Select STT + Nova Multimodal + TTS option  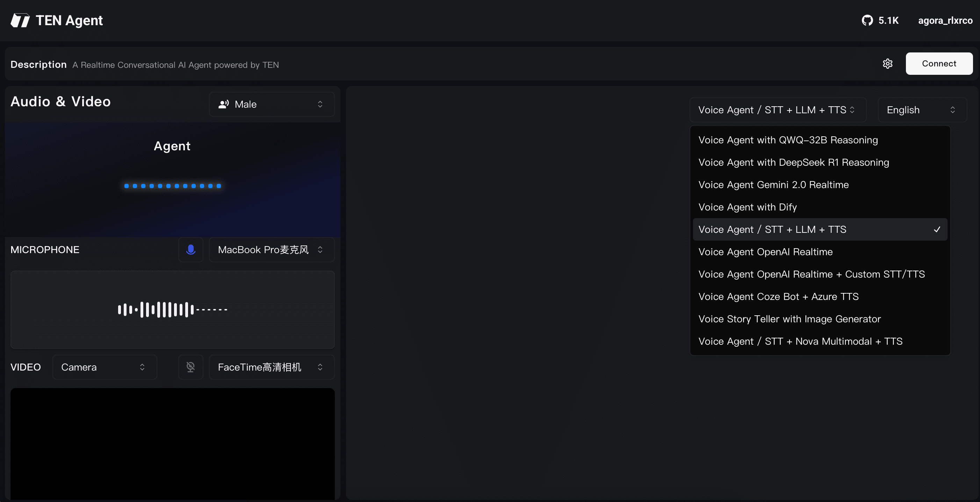(820, 342)
